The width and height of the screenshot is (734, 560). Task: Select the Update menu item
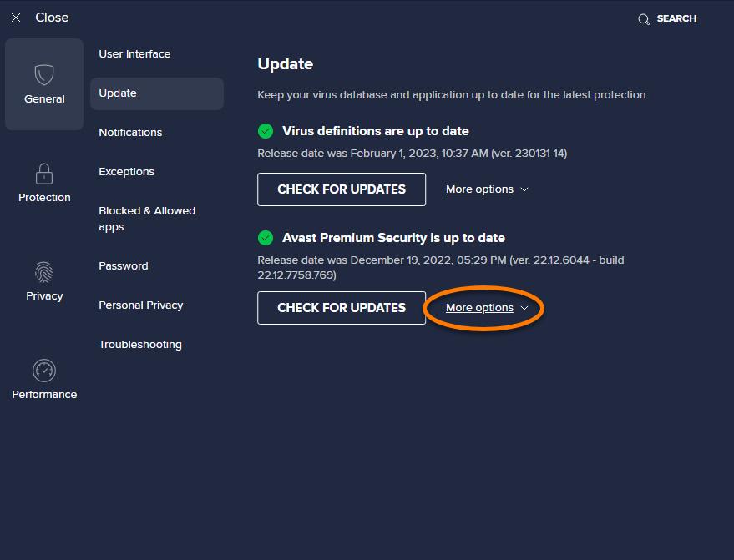pos(157,93)
